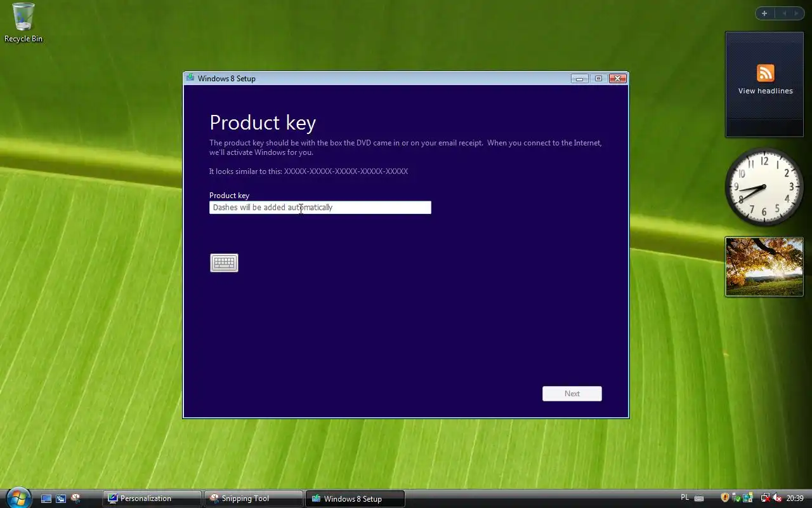Click the 20:39 taskbar clock

(x=795, y=498)
